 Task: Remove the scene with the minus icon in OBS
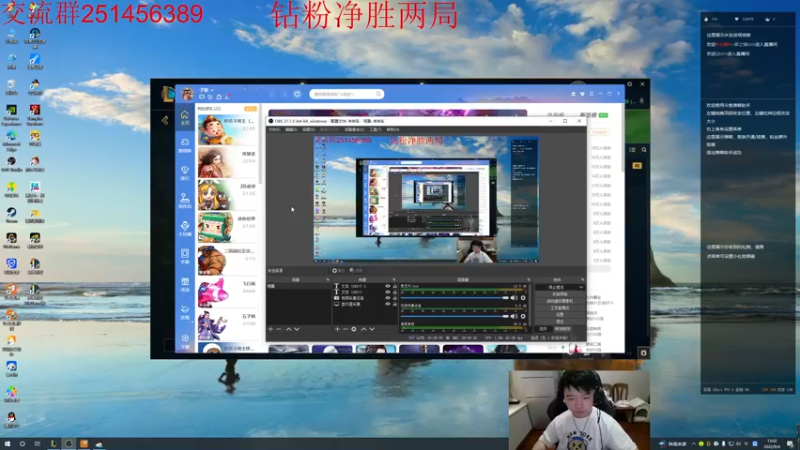click(279, 329)
